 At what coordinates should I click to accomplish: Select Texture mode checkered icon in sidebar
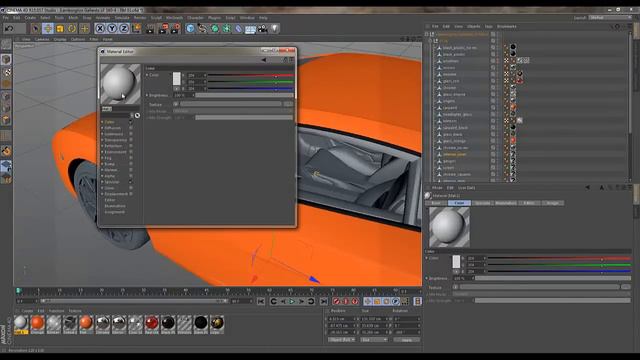click(6, 72)
